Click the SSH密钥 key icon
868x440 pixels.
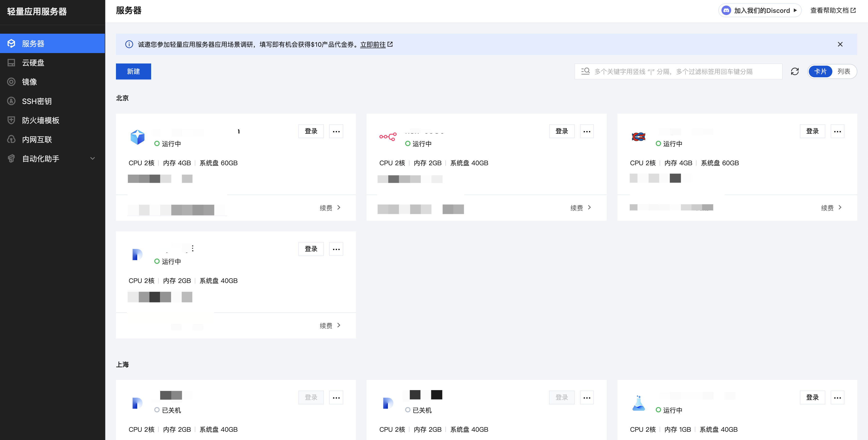(11, 101)
